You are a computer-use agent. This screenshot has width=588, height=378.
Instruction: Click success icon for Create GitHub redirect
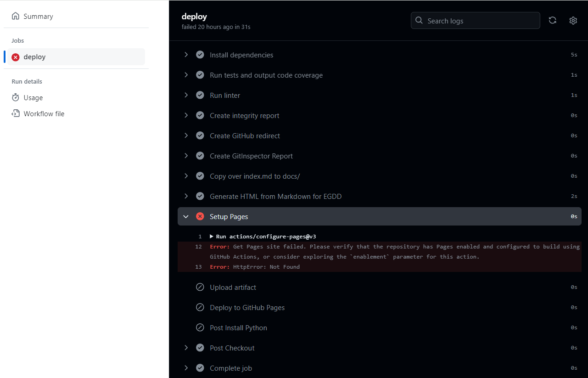pos(200,135)
